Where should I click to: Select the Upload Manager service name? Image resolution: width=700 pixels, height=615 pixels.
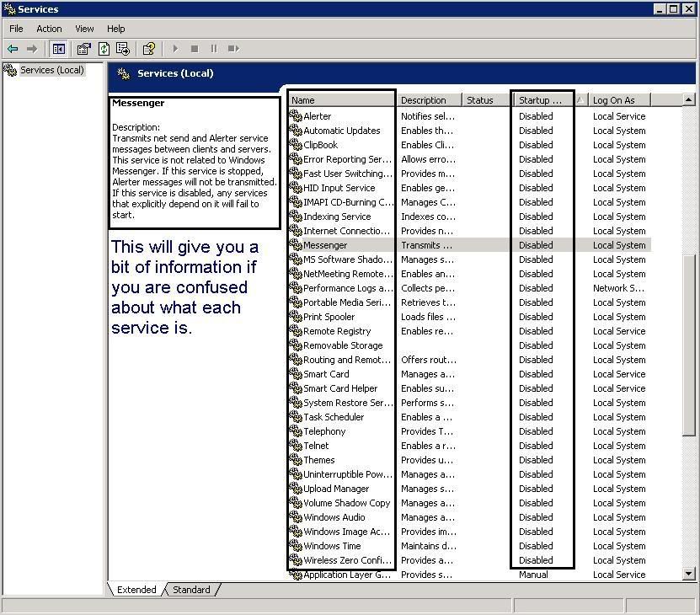point(336,488)
